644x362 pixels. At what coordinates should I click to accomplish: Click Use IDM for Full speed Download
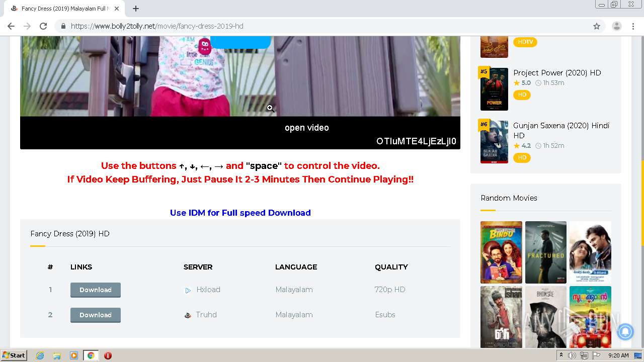(240, 213)
